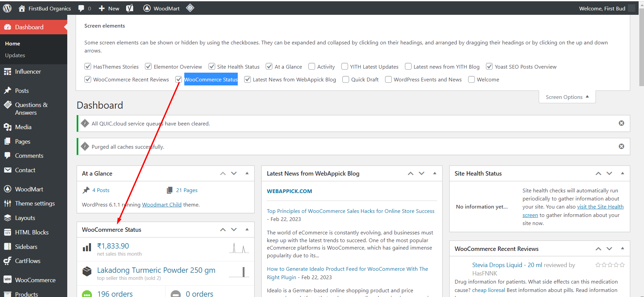Open CartFlows sidebar icon

tap(8, 261)
